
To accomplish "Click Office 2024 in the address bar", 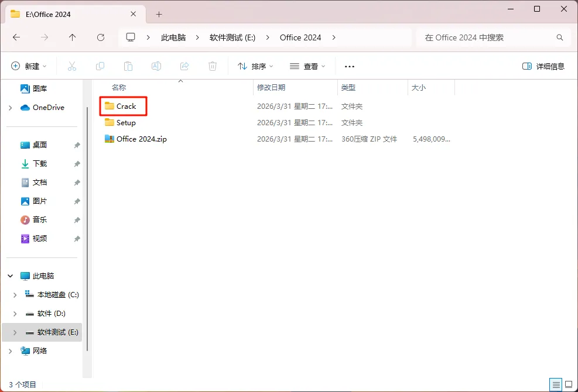I will coord(300,37).
